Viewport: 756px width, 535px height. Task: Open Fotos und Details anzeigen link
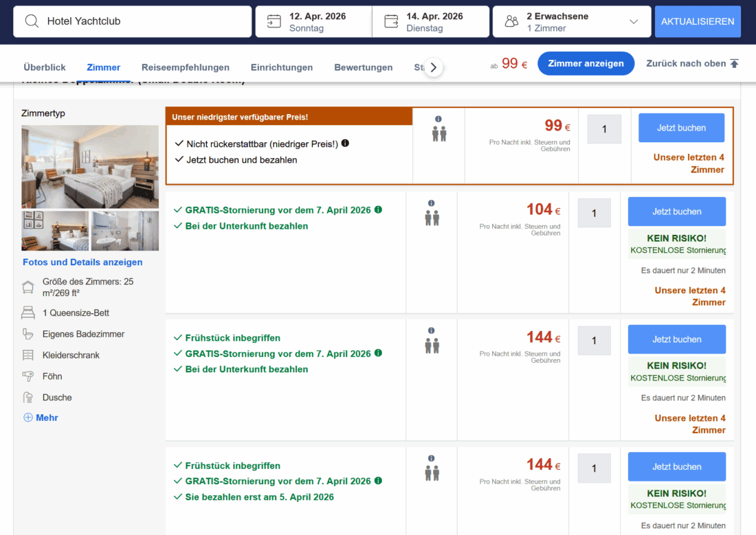coord(82,262)
